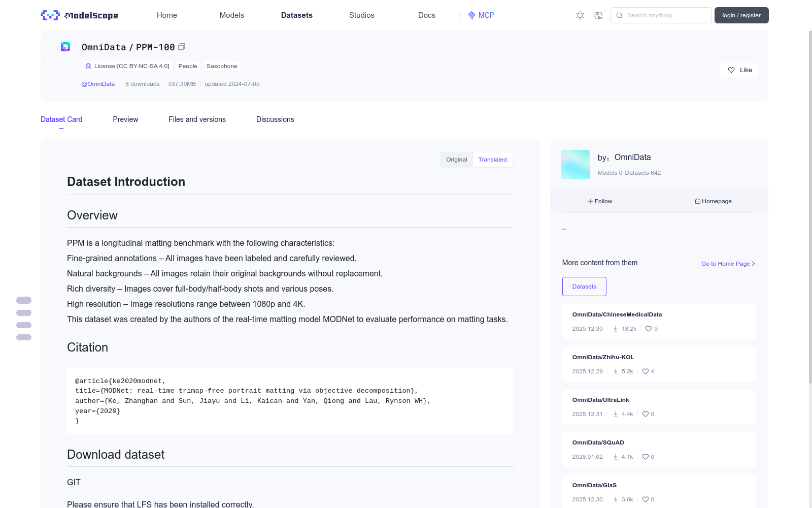Switch to the Preview tab
This screenshot has width=812, height=508.
tap(125, 119)
